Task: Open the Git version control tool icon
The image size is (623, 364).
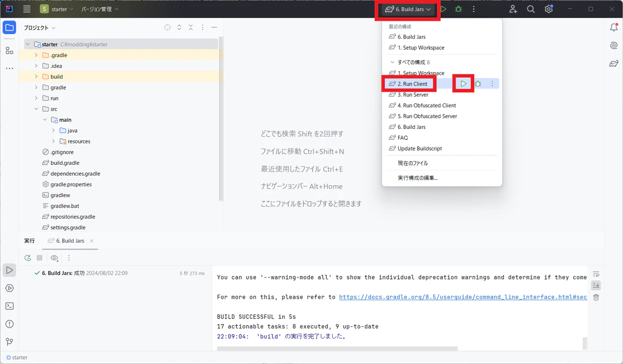Action: click(9, 342)
